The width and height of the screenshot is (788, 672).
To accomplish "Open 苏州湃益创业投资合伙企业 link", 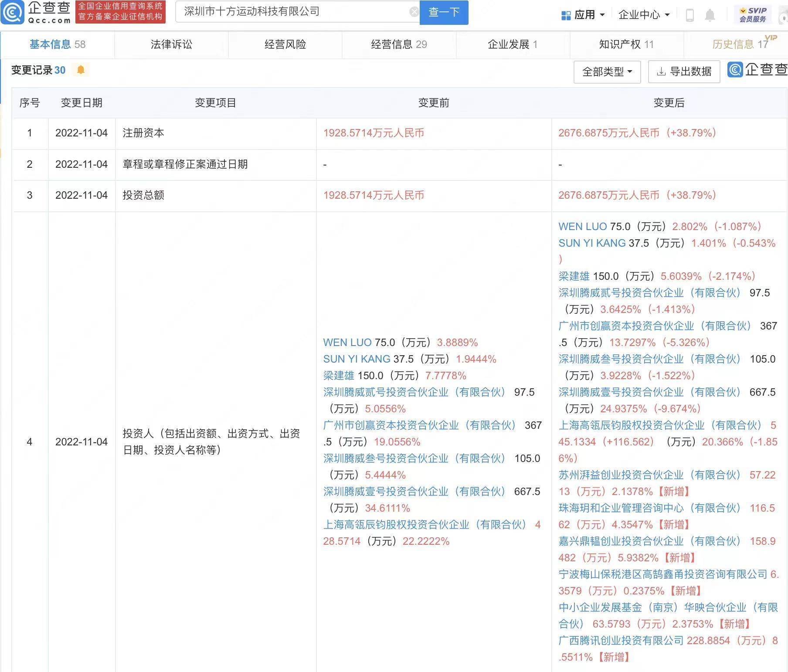I will [649, 475].
